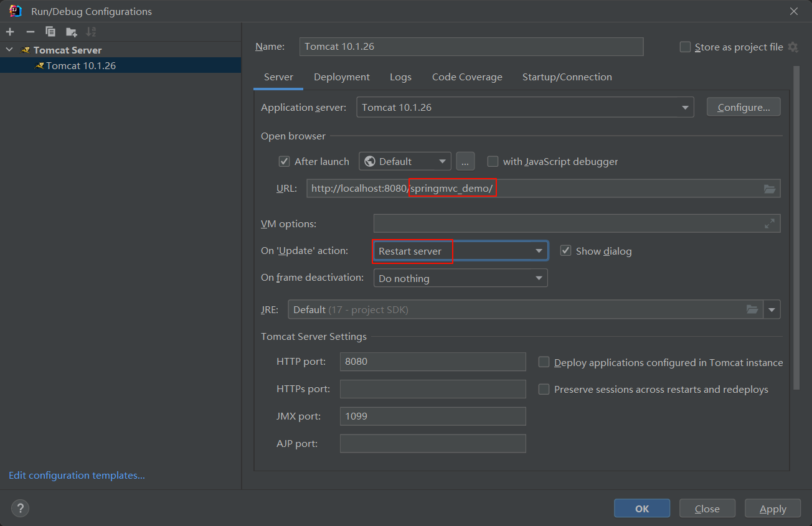Copy configuration icon in toolbar
Screen dimensions: 812x526
50,32
